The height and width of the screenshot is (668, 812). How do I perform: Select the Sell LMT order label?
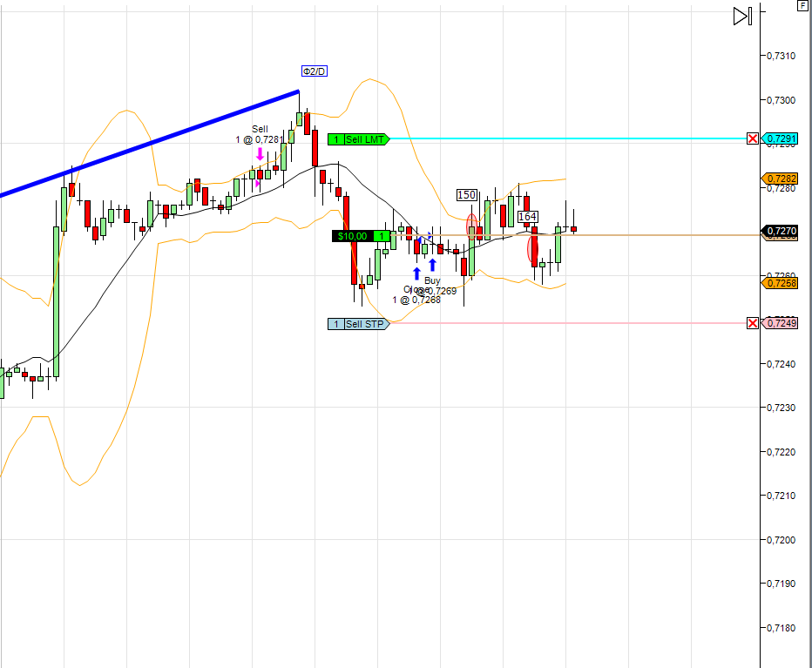[x=358, y=139]
